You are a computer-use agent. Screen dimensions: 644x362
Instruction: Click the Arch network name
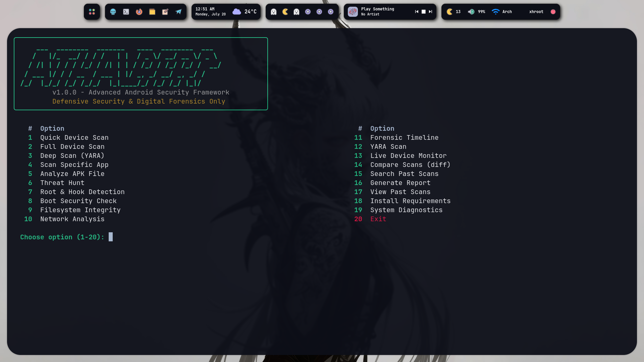tap(507, 12)
